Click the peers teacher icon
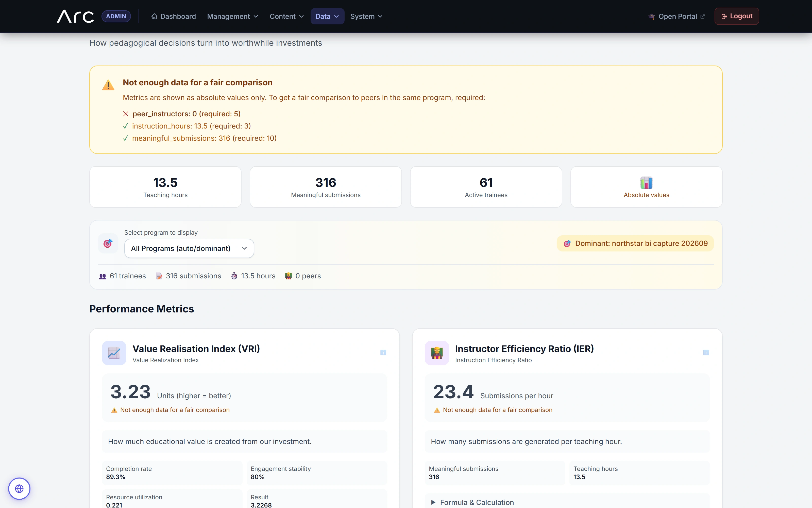812x508 pixels. tap(289, 276)
